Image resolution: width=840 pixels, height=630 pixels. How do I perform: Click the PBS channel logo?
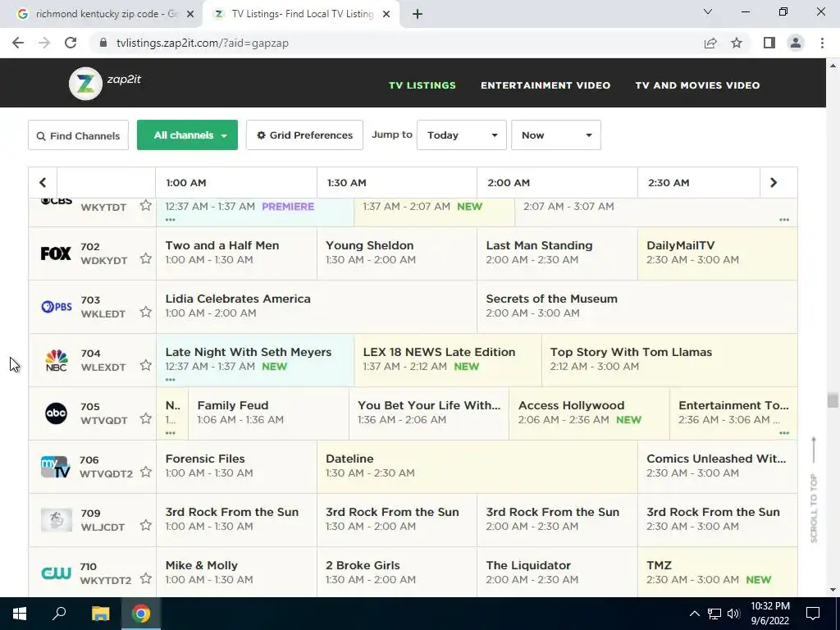[57, 307]
